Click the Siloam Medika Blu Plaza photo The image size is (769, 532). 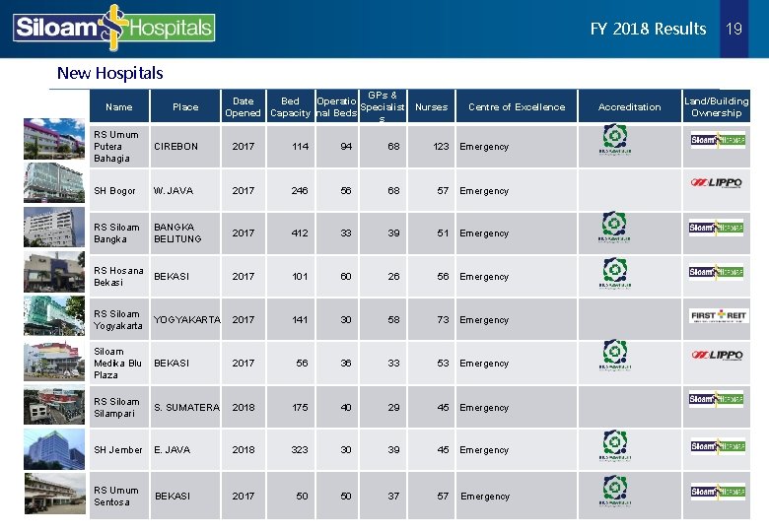54,362
